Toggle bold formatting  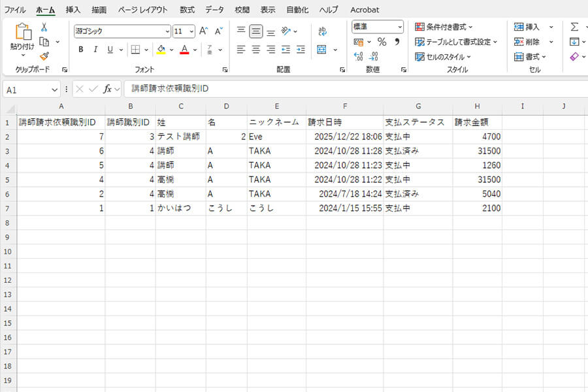click(80, 49)
